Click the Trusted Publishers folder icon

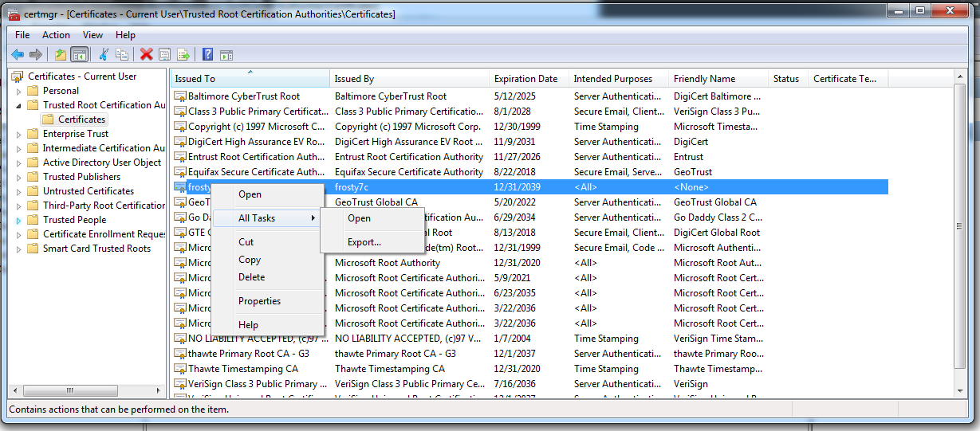coord(33,177)
